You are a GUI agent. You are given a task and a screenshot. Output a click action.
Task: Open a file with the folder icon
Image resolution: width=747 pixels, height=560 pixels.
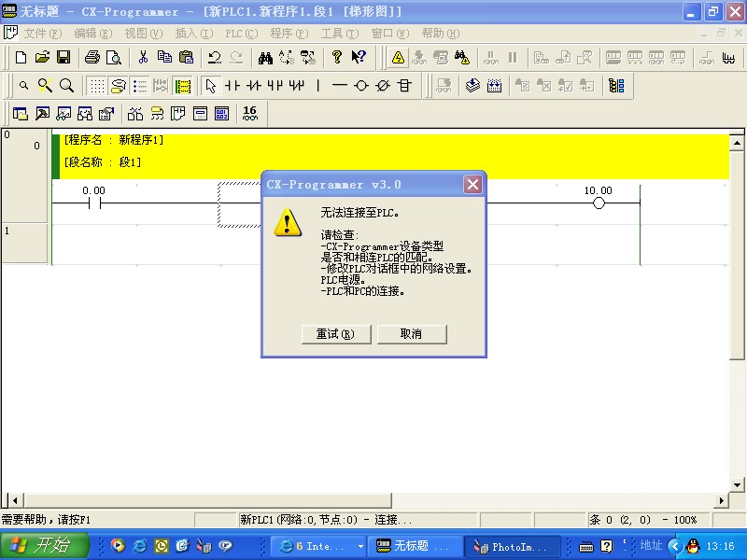(42, 58)
